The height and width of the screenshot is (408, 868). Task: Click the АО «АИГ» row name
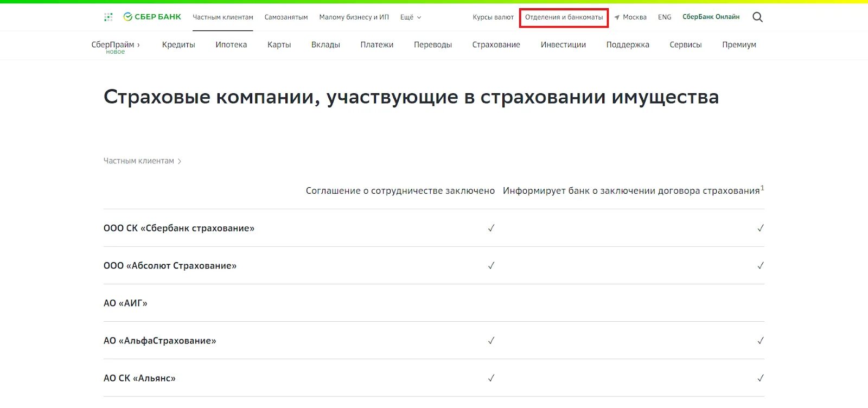tap(125, 303)
